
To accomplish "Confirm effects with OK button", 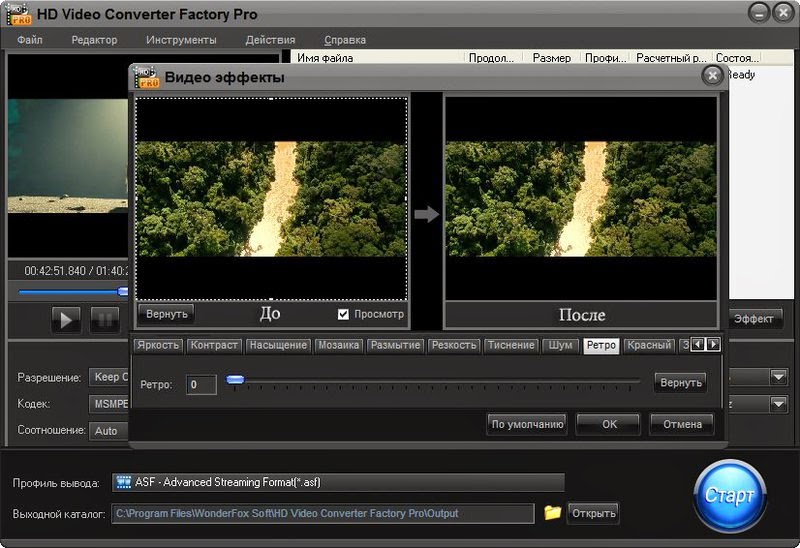I will [x=609, y=424].
